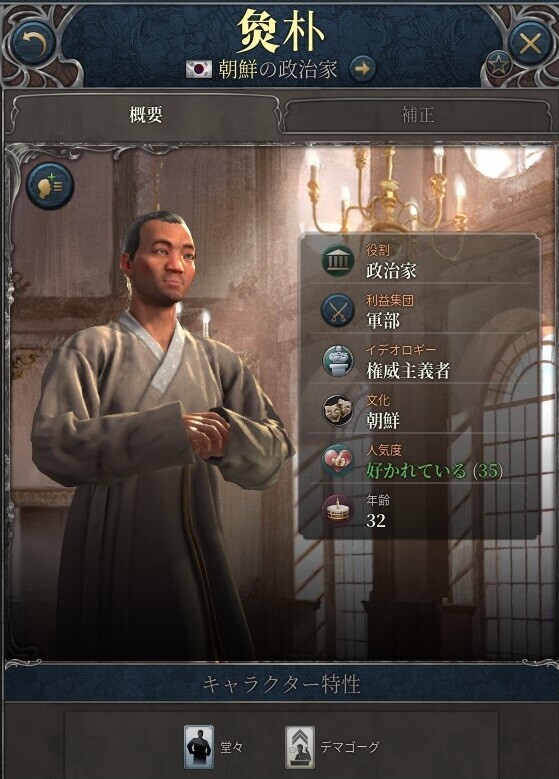Go to 朝鮮 country via arrow button
Viewport: 559px width, 779px height.
[363, 69]
